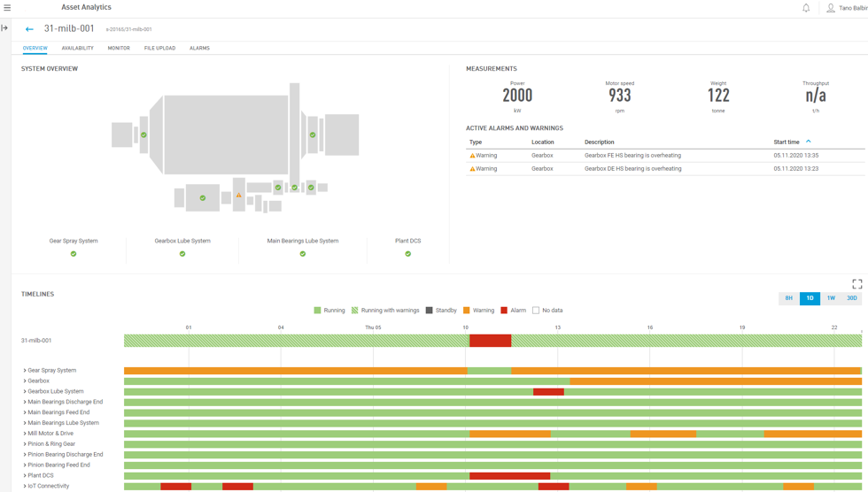Expand Pinion Bearing Discharge End row
This screenshot has width=868, height=492.
(x=25, y=455)
